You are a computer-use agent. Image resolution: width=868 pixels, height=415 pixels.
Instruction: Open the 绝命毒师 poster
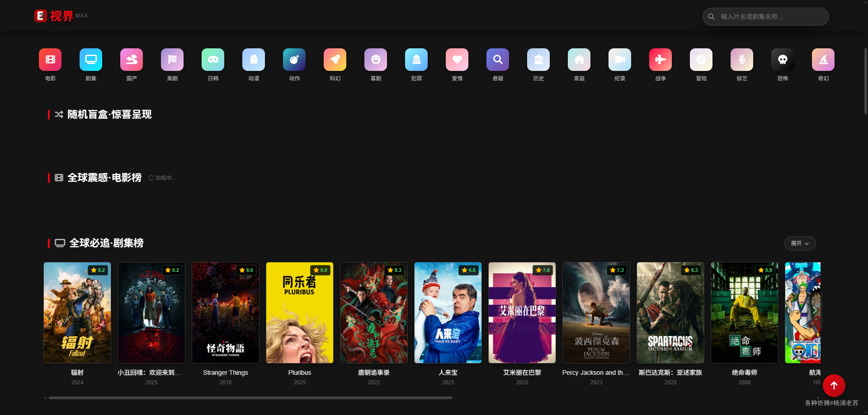tap(745, 313)
